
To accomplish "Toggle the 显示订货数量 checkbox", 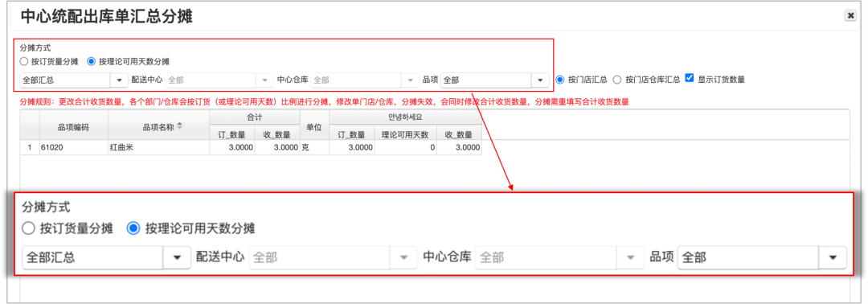I will [x=690, y=78].
